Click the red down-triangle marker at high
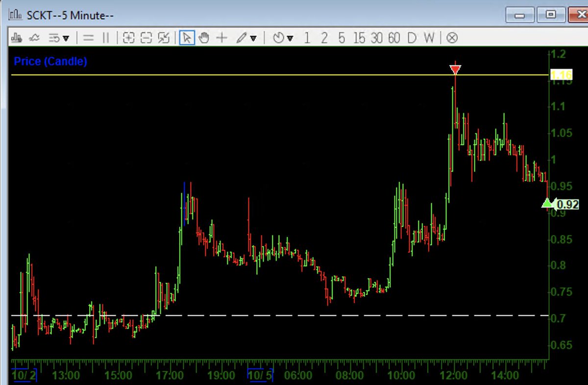 pyautogui.click(x=455, y=70)
